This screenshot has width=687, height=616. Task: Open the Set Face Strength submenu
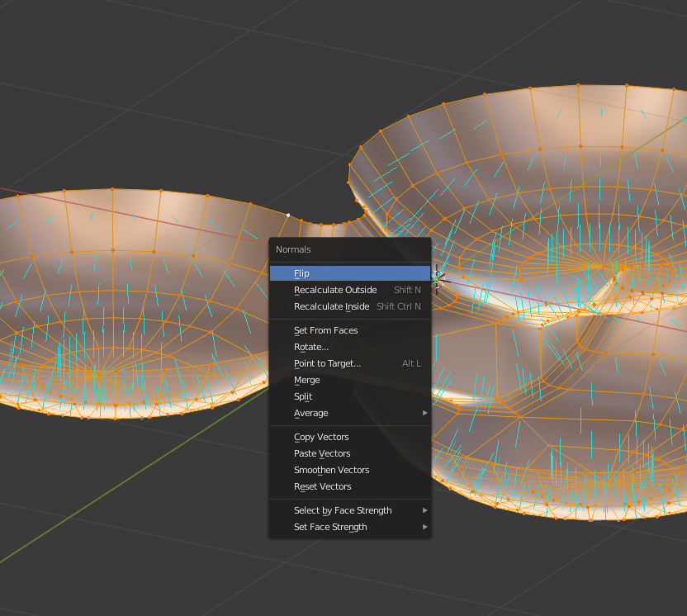click(x=330, y=527)
